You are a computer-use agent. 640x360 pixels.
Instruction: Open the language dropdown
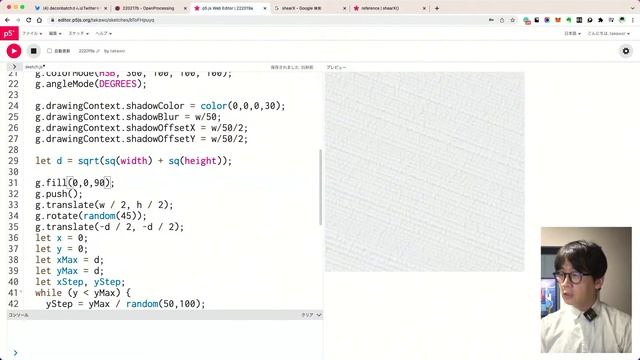coord(572,33)
